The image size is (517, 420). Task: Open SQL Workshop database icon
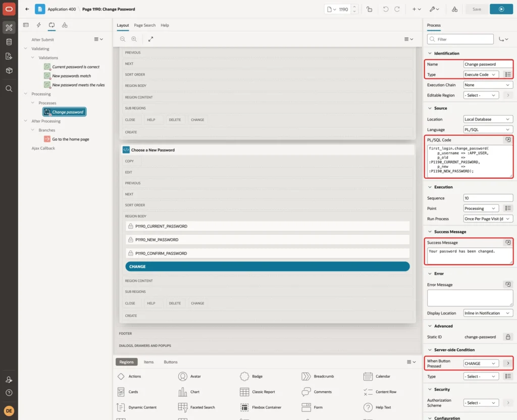(9, 42)
